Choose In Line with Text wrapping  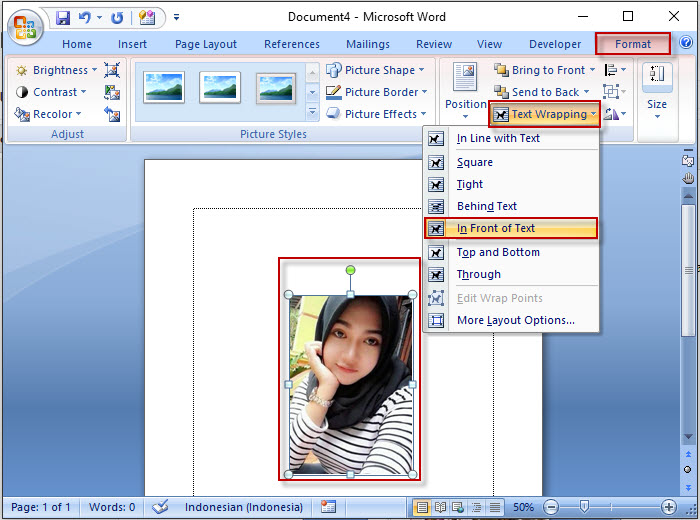pyautogui.click(x=511, y=138)
